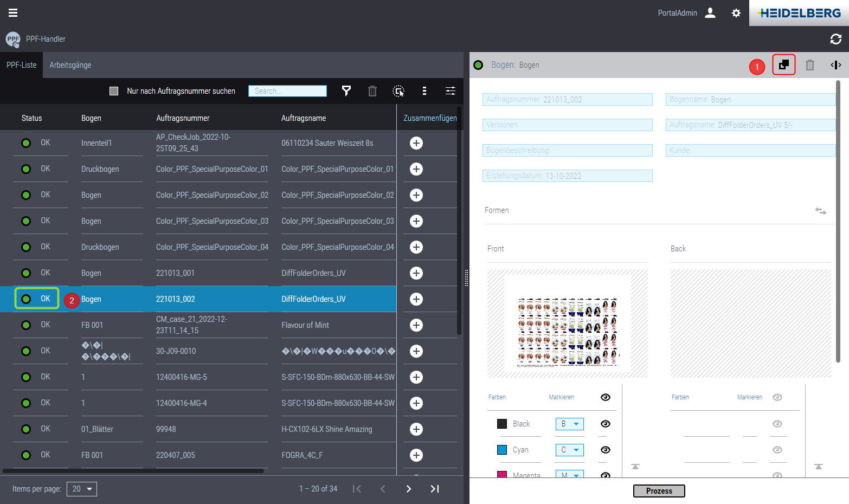Image resolution: width=849 pixels, height=504 pixels.
Task: Expand the Black marking dropdown 'B'
Action: (570, 424)
